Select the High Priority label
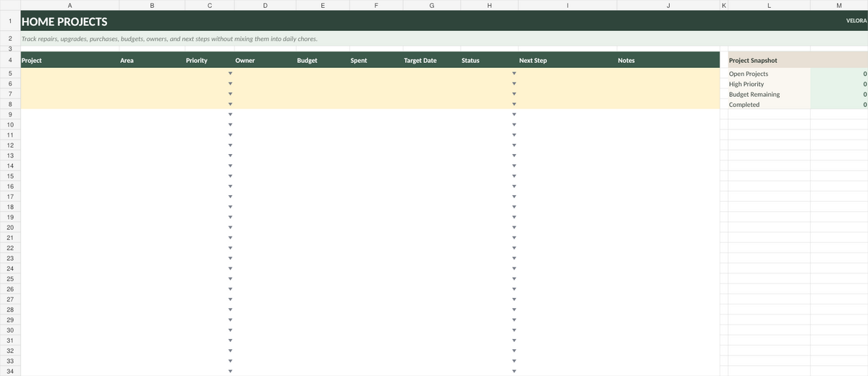 pos(746,84)
